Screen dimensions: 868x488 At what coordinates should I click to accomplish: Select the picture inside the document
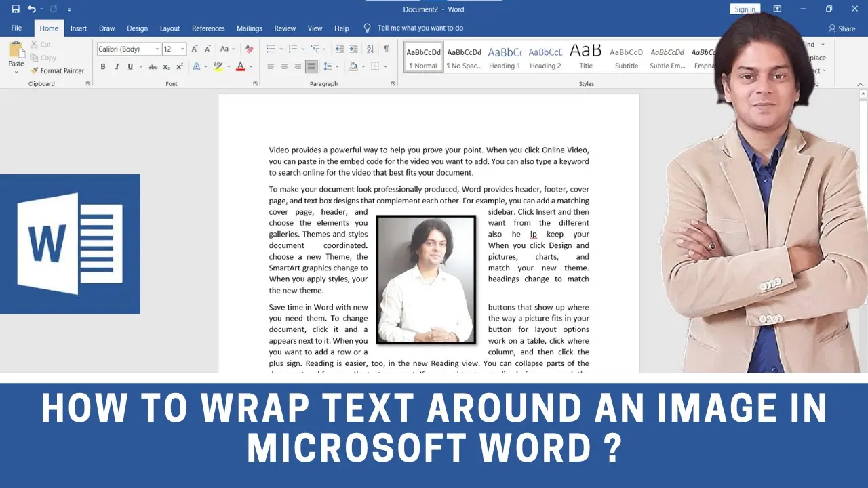[426, 279]
